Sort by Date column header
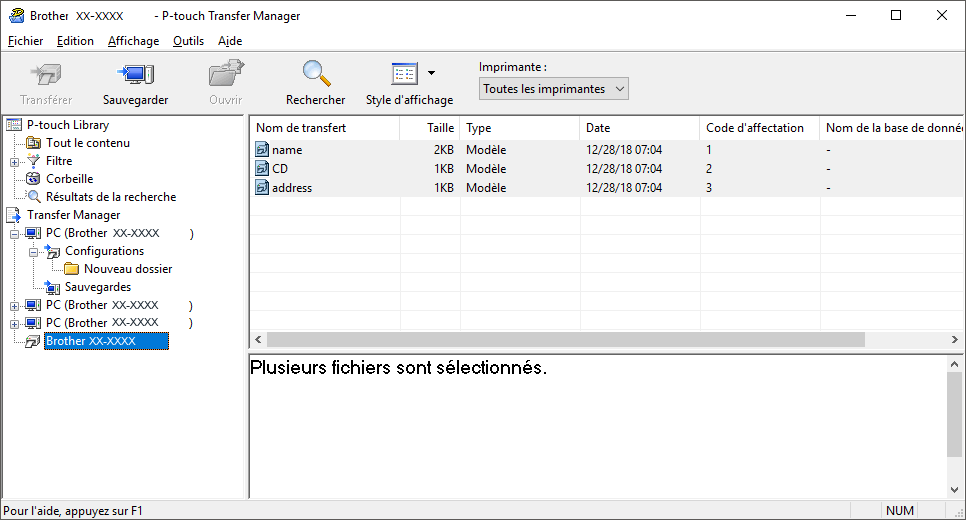This screenshot has width=966, height=520. click(639, 128)
